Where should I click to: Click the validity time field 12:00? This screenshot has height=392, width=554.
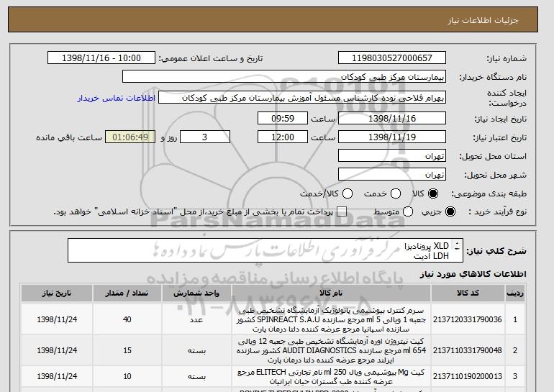283,137
